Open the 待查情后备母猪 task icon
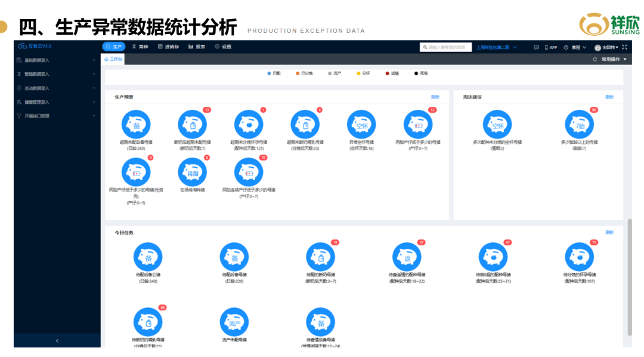 coord(321,322)
